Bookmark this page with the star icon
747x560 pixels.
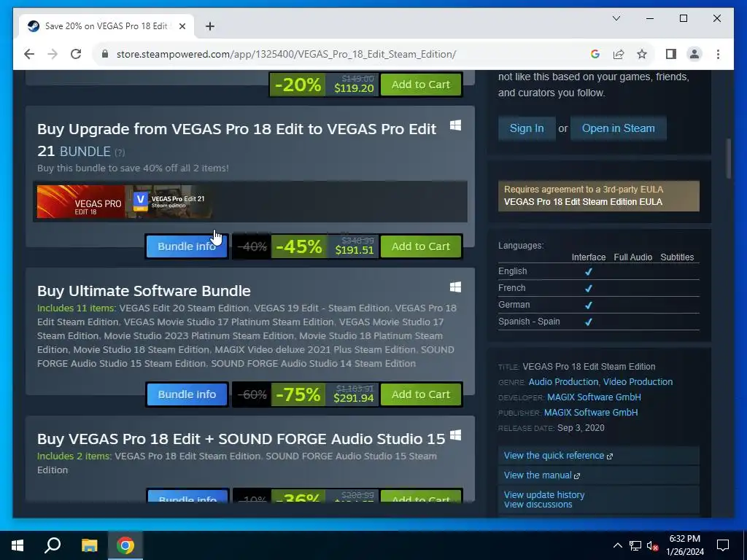click(642, 54)
